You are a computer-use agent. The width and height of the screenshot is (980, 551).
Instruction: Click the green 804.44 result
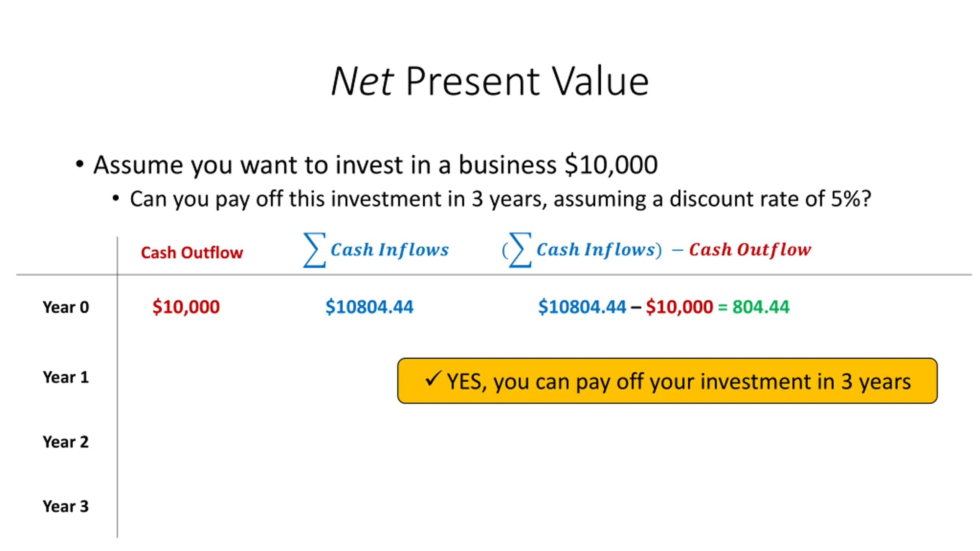761,307
